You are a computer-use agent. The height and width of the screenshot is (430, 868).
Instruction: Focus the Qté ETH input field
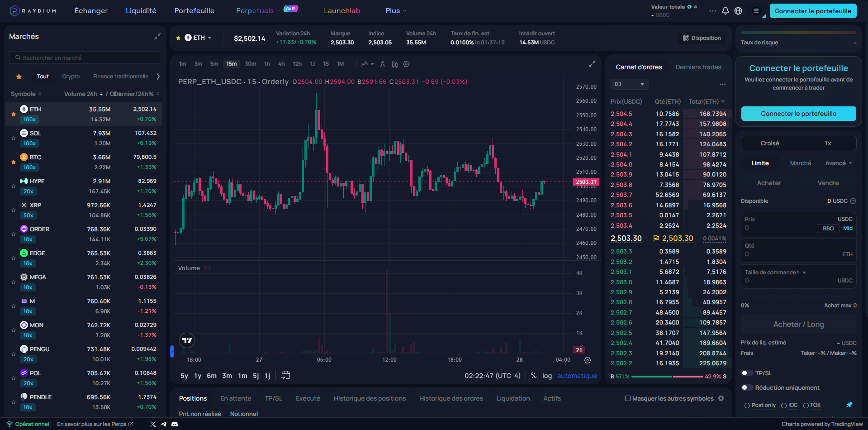point(798,250)
